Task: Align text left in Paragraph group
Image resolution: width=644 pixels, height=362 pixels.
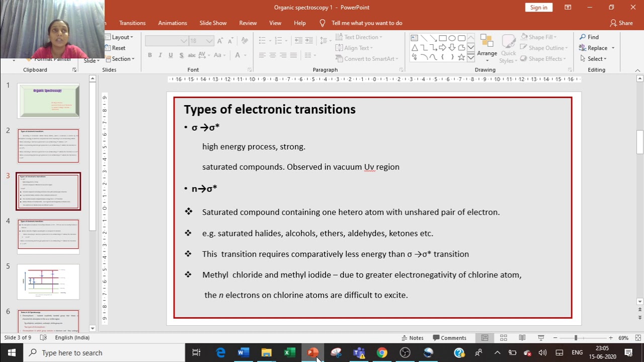Action: [x=262, y=55]
